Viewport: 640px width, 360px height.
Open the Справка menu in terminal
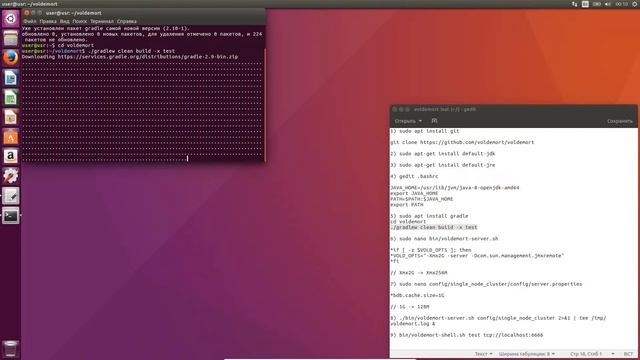point(127,21)
